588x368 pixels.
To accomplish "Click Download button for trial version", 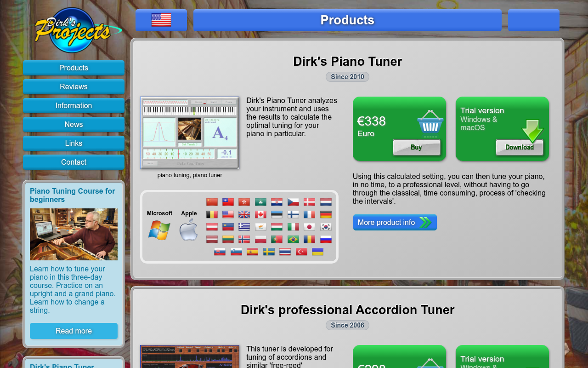I will [519, 148].
